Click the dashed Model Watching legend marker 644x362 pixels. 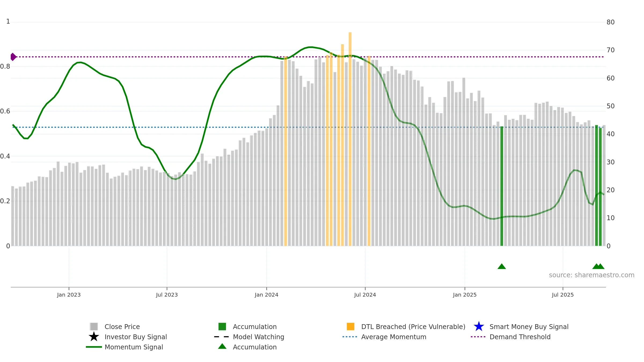[222, 337]
